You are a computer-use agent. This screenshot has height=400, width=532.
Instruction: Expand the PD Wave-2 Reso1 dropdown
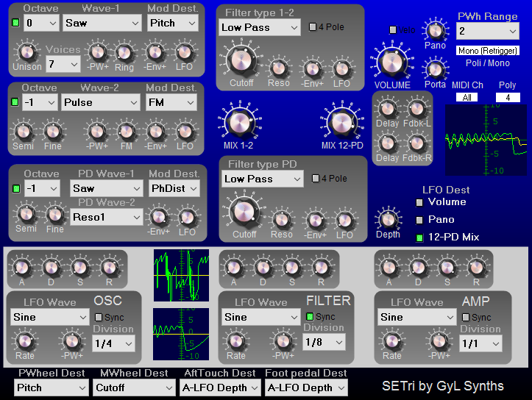click(x=107, y=217)
